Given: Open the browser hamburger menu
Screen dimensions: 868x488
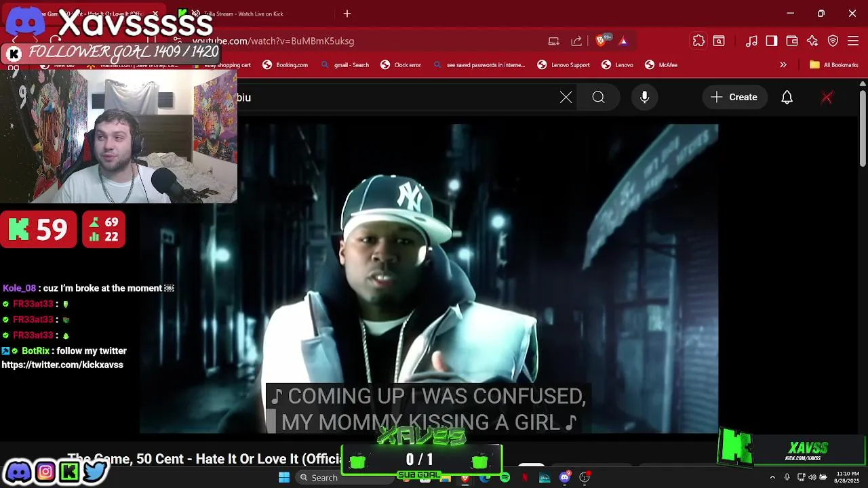Looking at the screenshot, I should [x=853, y=41].
